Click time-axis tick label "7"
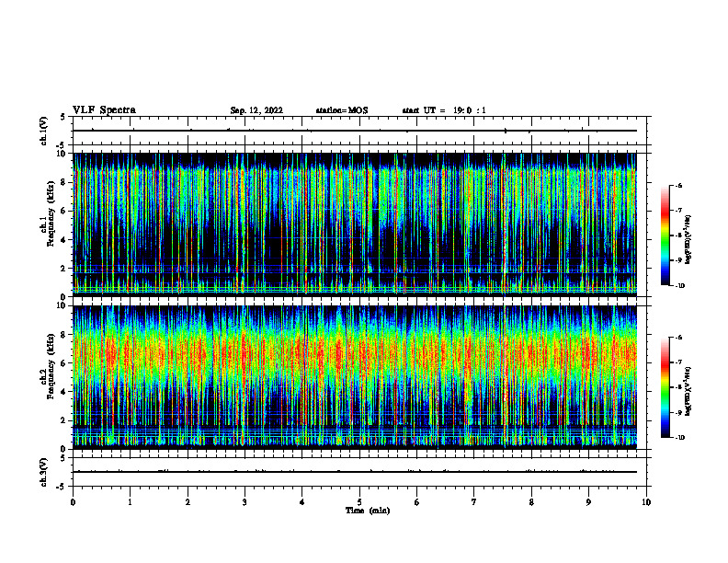 coord(474,502)
